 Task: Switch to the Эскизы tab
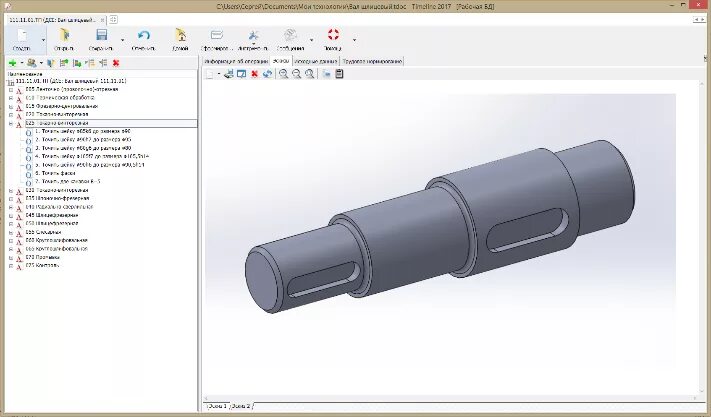coord(281,61)
